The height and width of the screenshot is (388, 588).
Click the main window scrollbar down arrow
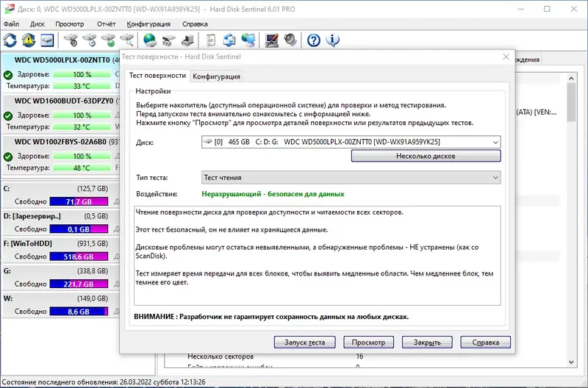(571, 362)
